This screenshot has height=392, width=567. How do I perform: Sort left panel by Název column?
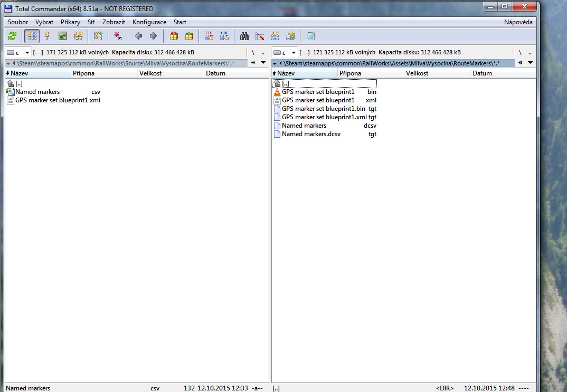coord(37,73)
